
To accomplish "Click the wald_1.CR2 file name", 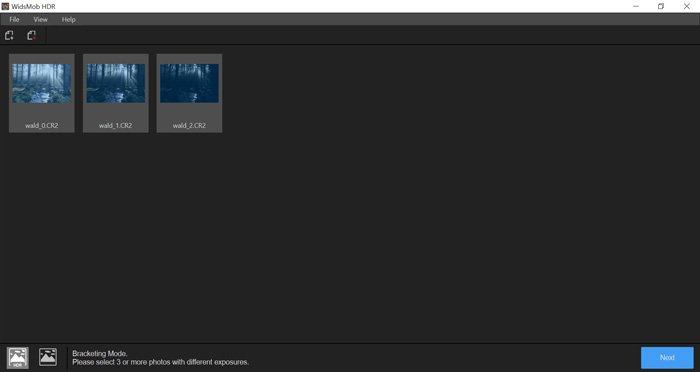I will tap(116, 125).
